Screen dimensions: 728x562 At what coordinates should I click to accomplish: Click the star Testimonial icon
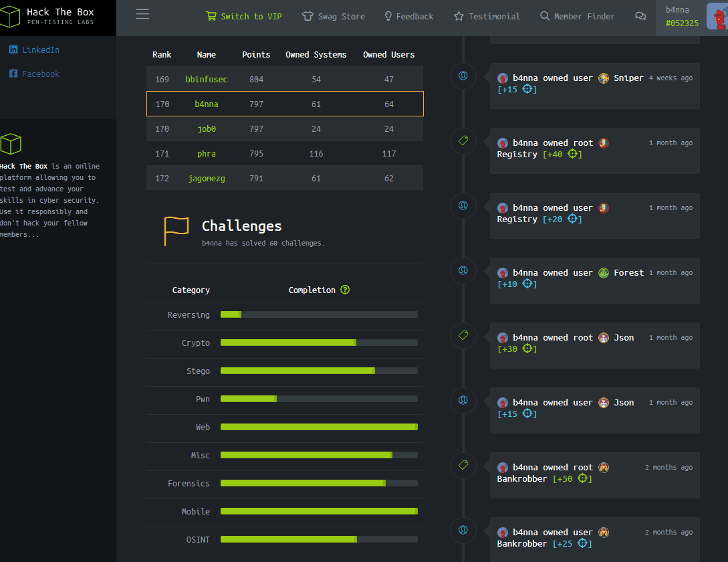(459, 16)
